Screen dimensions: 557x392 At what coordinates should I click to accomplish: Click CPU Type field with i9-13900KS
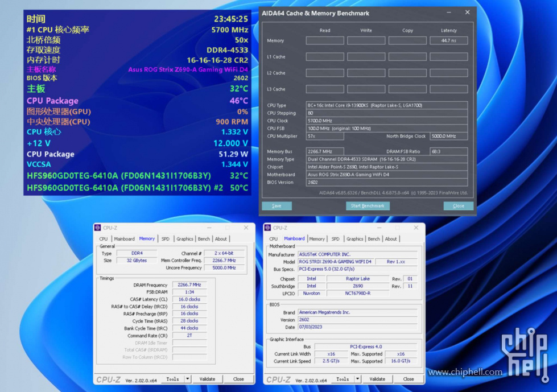(387, 105)
